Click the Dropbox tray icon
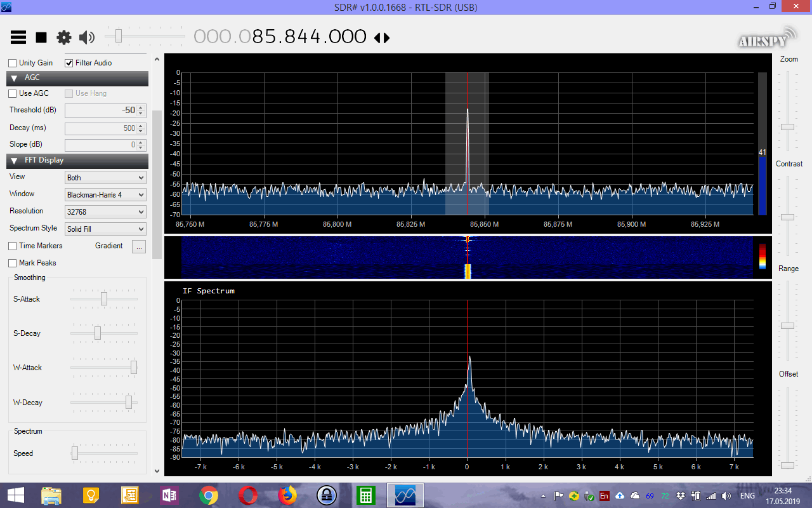The height and width of the screenshot is (508, 812). tap(681, 496)
